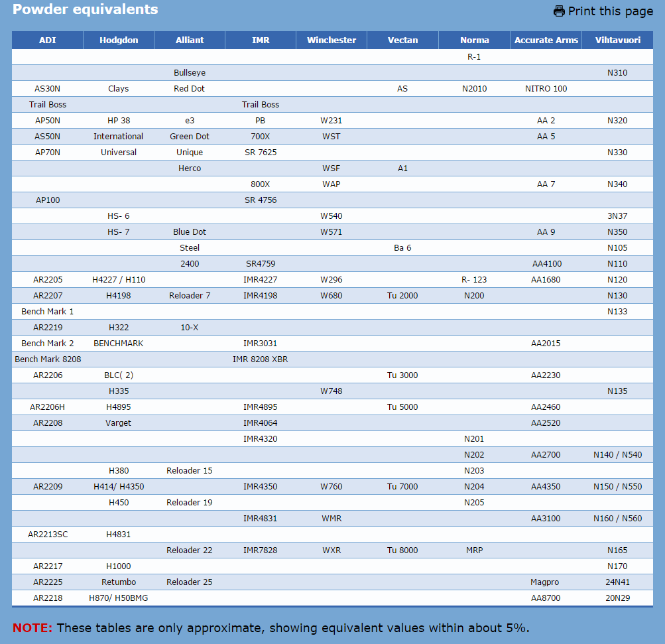Select the Winchester column header
This screenshot has height=644, width=665.
point(332,40)
